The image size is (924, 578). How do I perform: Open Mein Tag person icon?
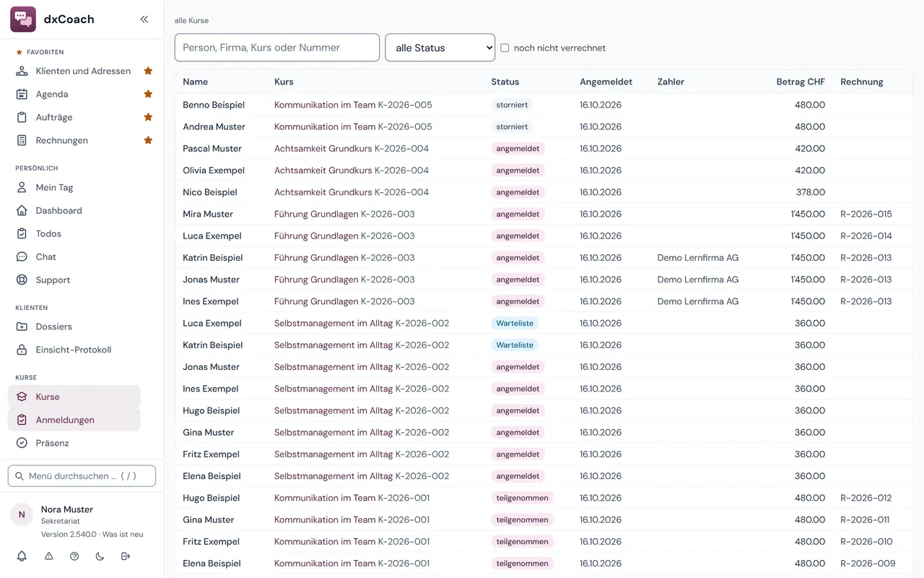[22, 187]
